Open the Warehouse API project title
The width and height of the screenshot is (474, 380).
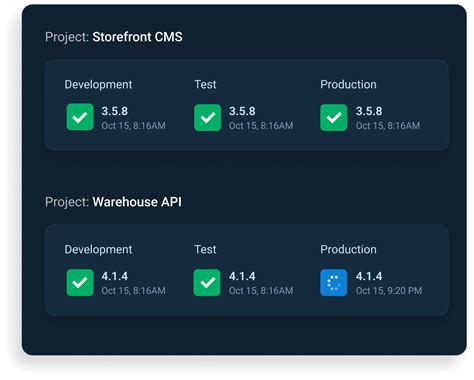point(137,202)
